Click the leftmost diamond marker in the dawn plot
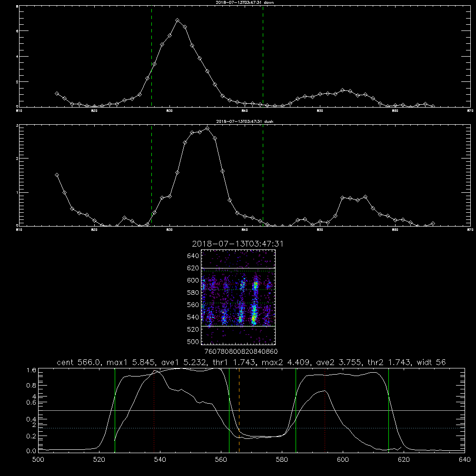The width and height of the screenshot is (476, 476). click(x=57, y=93)
